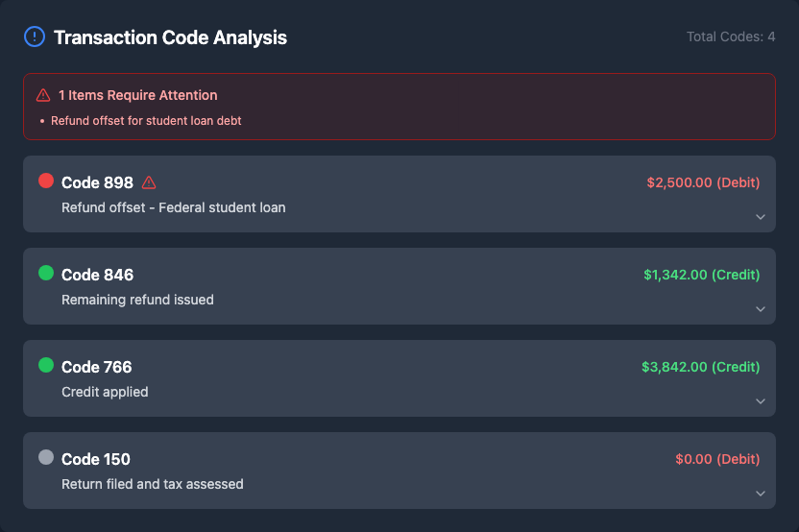
Task: Click the green status dot for Code 846
Action: click(x=46, y=273)
